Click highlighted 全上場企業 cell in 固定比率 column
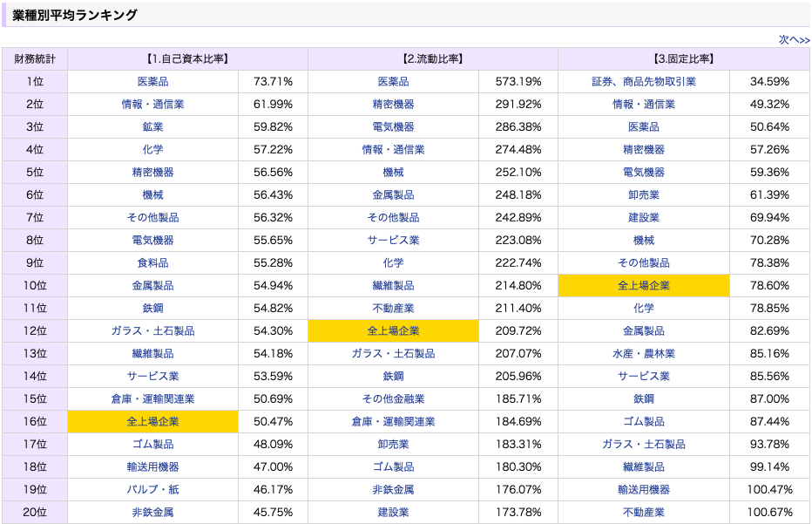 (x=644, y=286)
